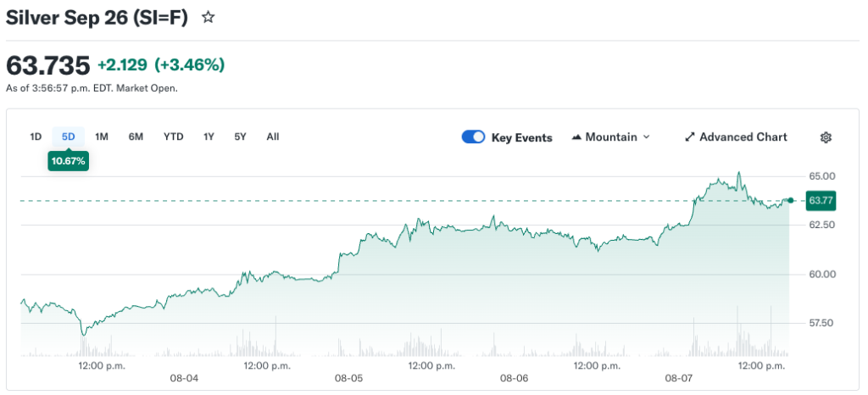Image resolution: width=868 pixels, height=395 pixels.
Task: Click the Mountain chart type icon
Action: (576, 137)
